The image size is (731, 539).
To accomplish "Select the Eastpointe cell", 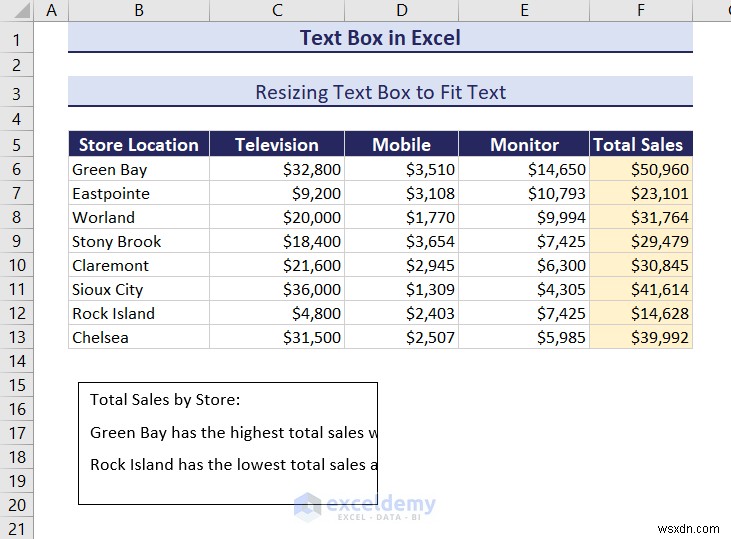I will pyautogui.click(x=139, y=193).
